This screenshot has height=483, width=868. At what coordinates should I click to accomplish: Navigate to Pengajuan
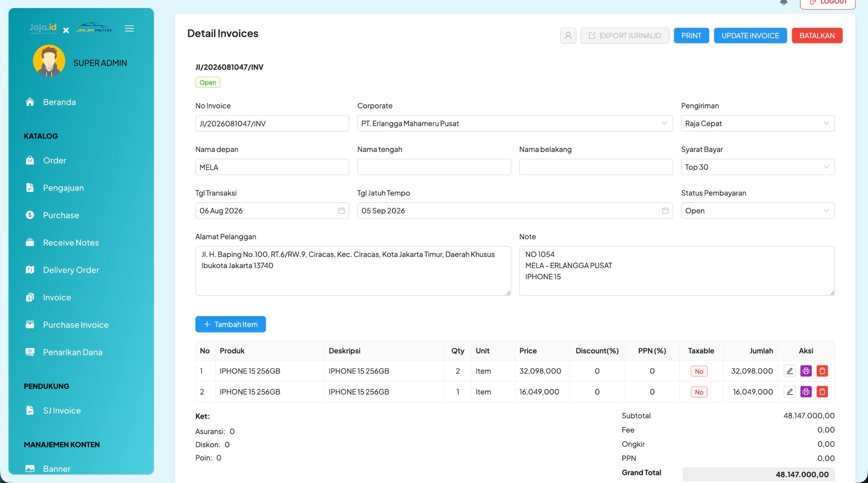63,188
